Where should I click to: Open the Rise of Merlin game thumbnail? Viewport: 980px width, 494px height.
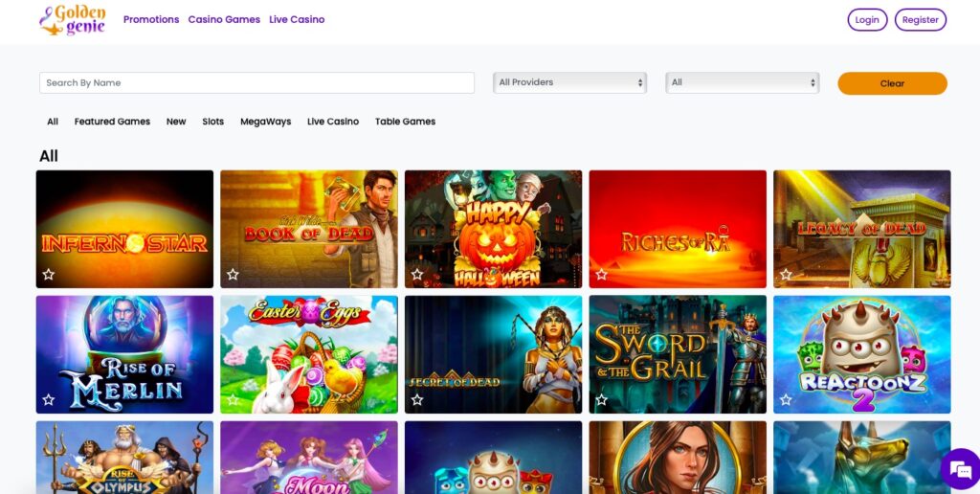(x=124, y=354)
